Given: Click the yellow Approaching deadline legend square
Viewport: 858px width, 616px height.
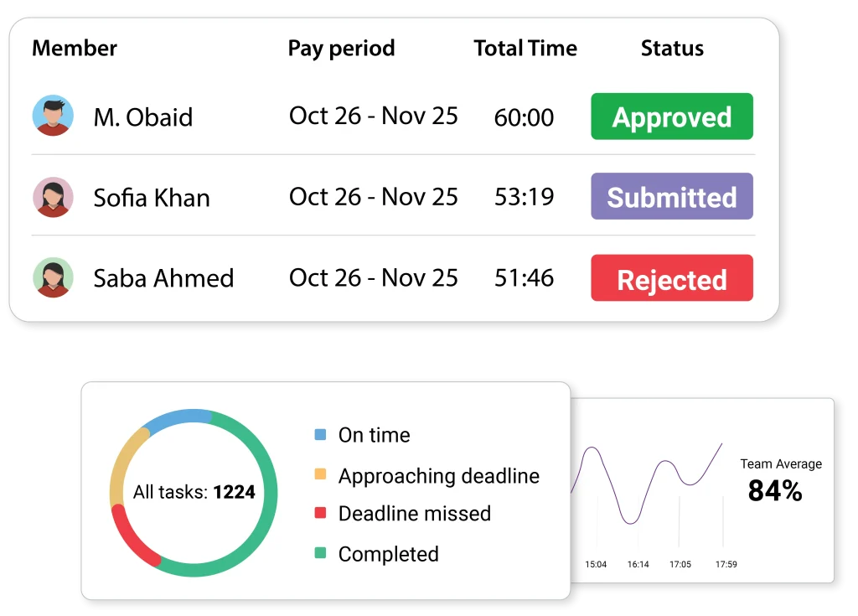Looking at the screenshot, I should [x=320, y=475].
